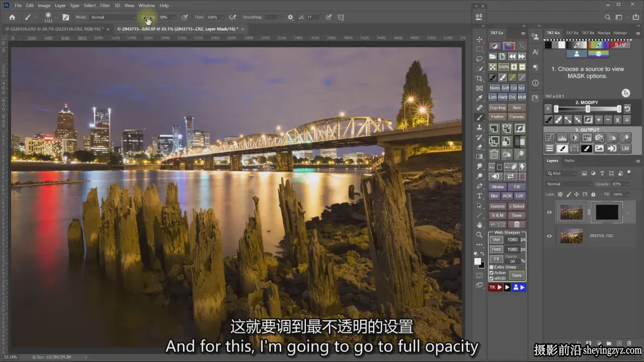Click TK7 Cx trash delete icon
This screenshot has height=362, width=644.
point(494,155)
